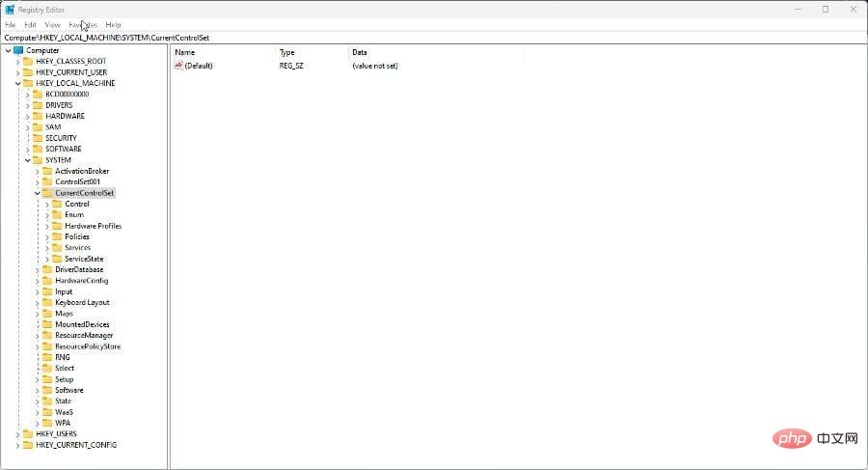This screenshot has height=470, width=868.
Task: Select the Setup key
Action: click(65, 379)
